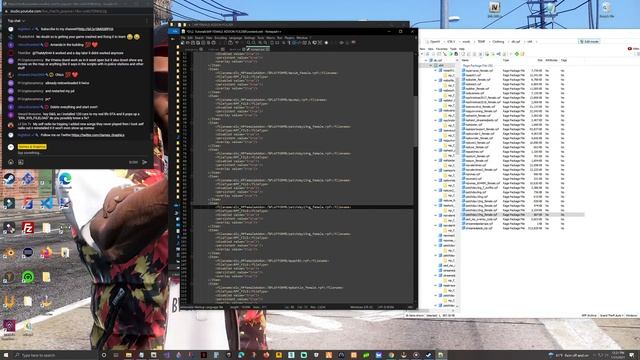The width and height of the screenshot is (640, 360).
Task: Open the Encoding menu in Notepad++
Action: pos(220,38)
